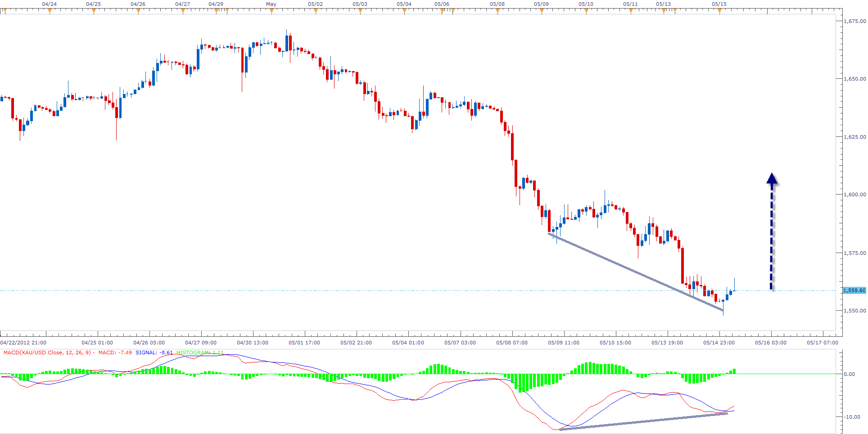Screen dimensions: 868x434
Task: Click the orange marker below the May label
Action: 271,11
